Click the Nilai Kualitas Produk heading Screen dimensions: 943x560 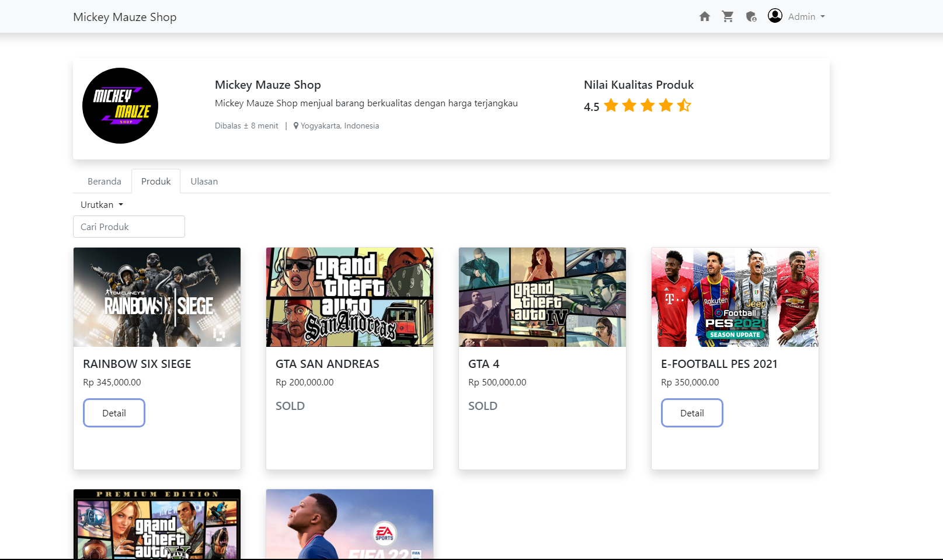(x=639, y=85)
